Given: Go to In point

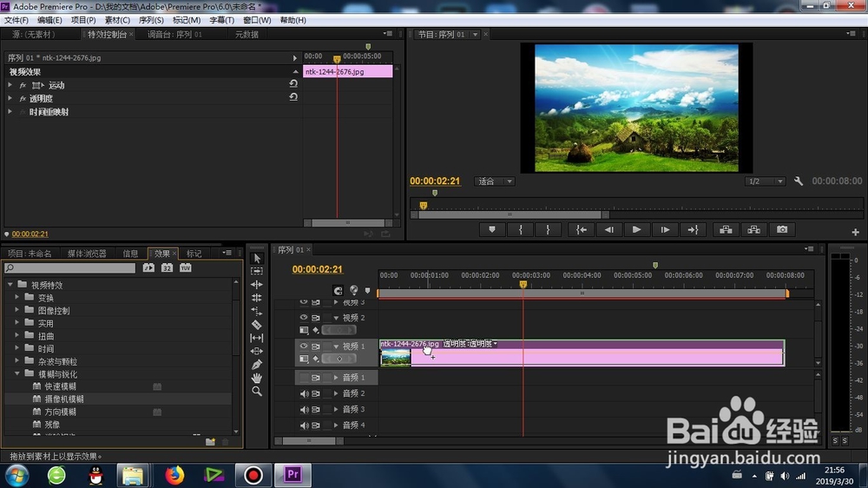Looking at the screenshot, I should (x=582, y=230).
